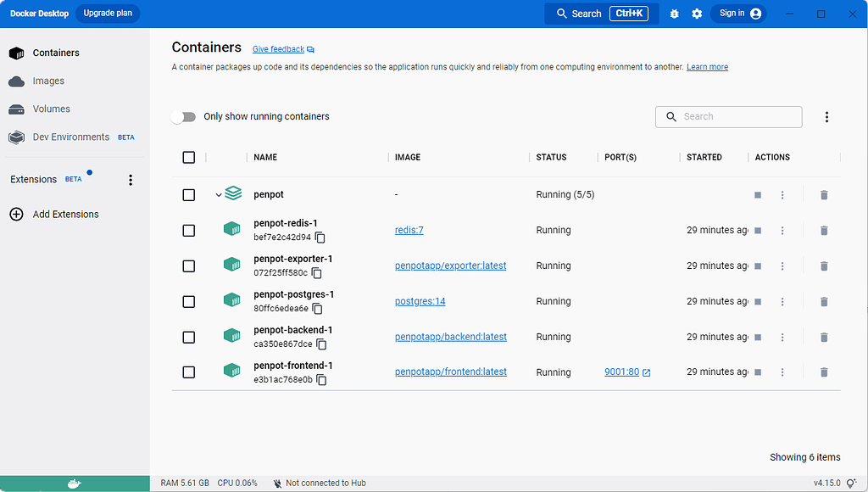The width and height of the screenshot is (868, 492).
Task: Check the penpot-postgres-1 row checkbox
Action: coord(189,302)
